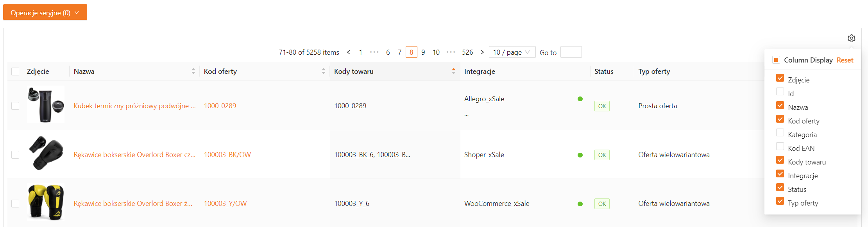Open offer code 100003_BK/OW link
The width and height of the screenshot is (868, 227).
coord(227,155)
